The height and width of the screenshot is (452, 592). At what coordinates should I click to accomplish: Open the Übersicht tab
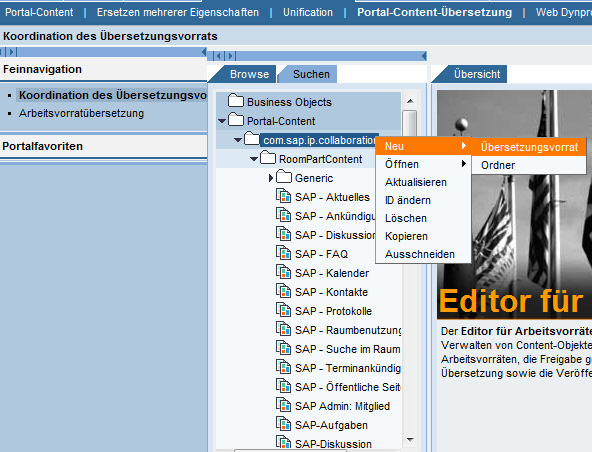(476, 74)
